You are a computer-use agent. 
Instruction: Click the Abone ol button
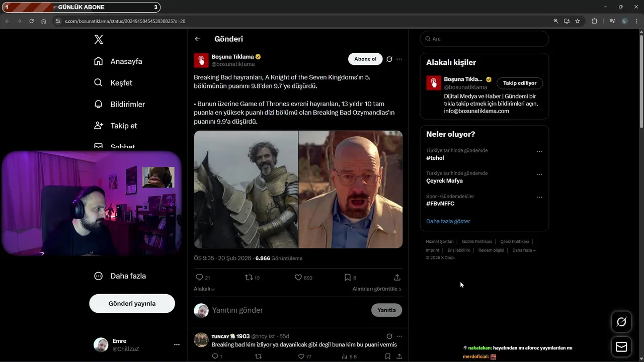click(365, 59)
